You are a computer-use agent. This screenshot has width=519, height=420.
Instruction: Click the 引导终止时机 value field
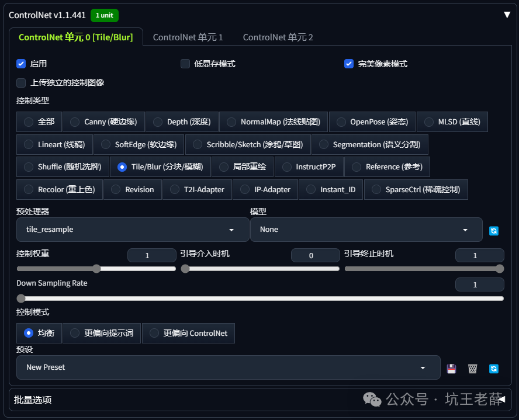click(x=480, y=255)
